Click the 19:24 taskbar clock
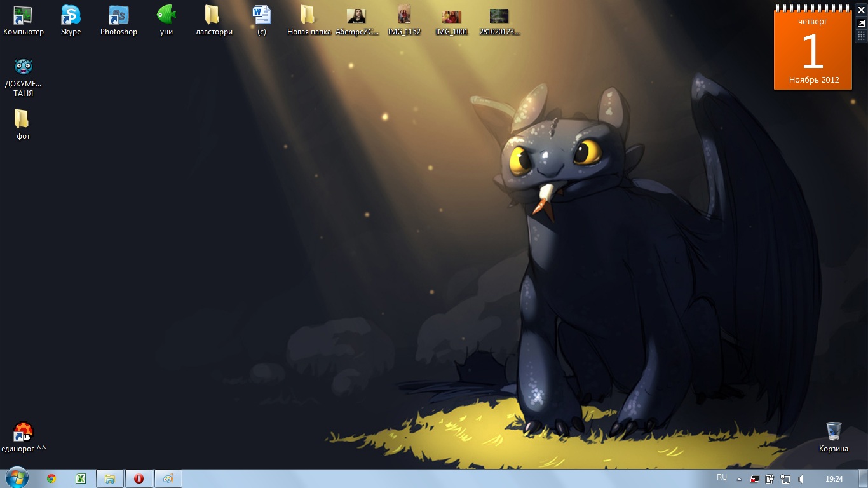Viewport: 868px width, 488px height. click(x=834, y=479)
